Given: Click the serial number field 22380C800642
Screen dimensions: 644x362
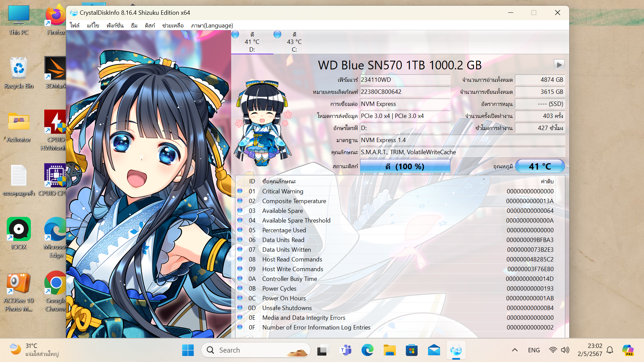Looking at the screenshot, I should tap(405, 92).
